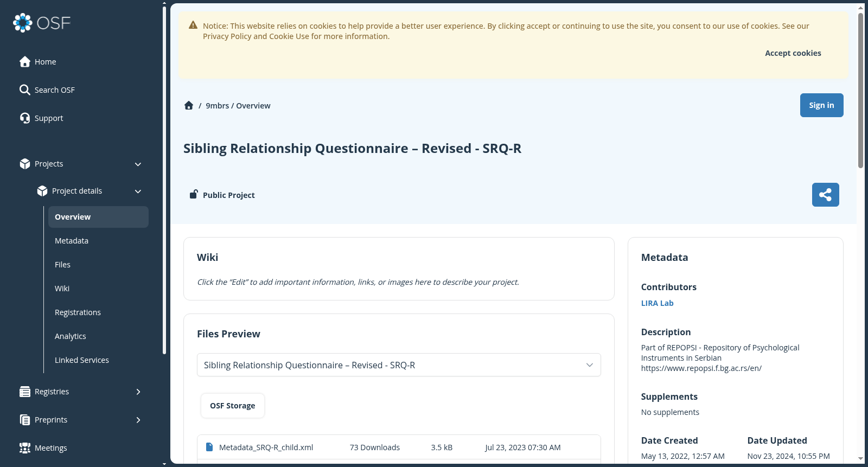This screenshot has width=868, height=467.
Task: Select the OSF Storage tab button
Action: click(232, 406)
